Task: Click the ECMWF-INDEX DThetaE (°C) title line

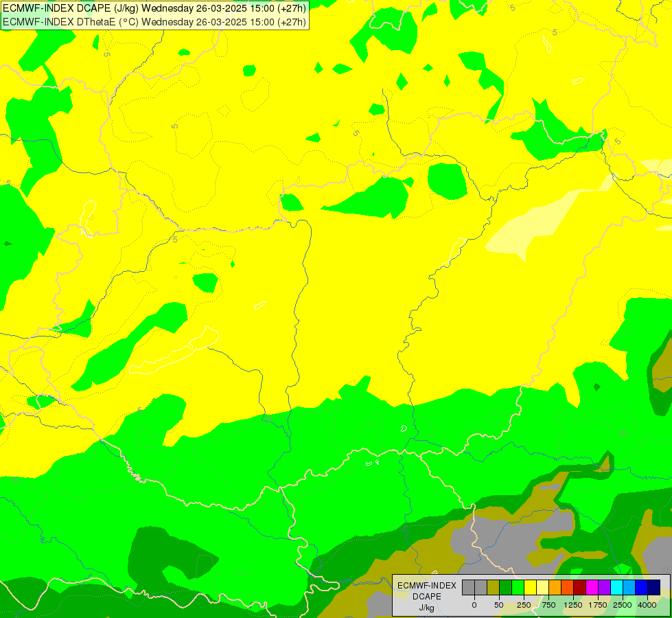Action: click(x=154, y=22)
